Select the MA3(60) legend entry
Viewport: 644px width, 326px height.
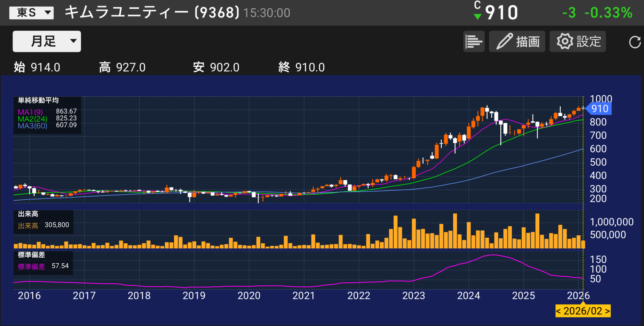[x=32, y=126]
